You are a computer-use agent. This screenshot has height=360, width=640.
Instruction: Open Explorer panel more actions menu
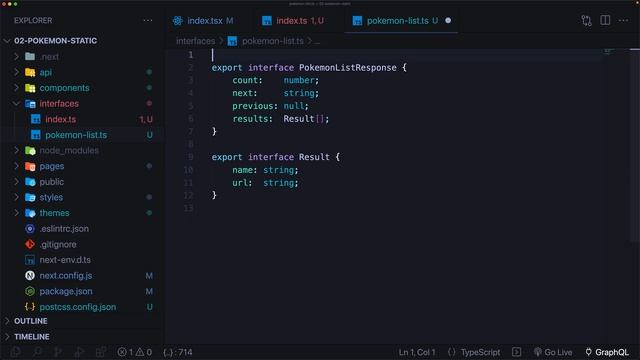(x=148, y=20)
